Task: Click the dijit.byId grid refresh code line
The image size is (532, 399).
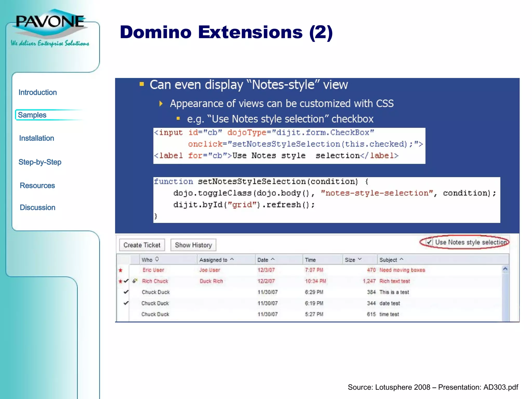Action: click(x=244, y=205)
